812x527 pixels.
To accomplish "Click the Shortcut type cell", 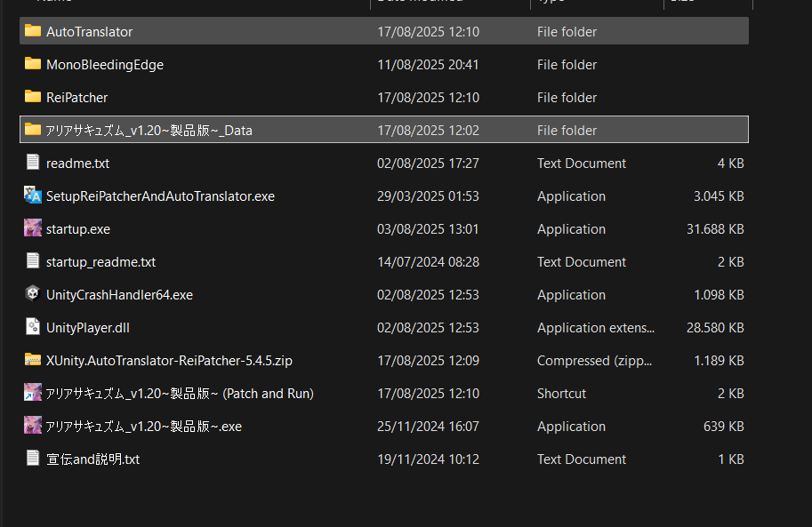I will [x=561, y=394].
